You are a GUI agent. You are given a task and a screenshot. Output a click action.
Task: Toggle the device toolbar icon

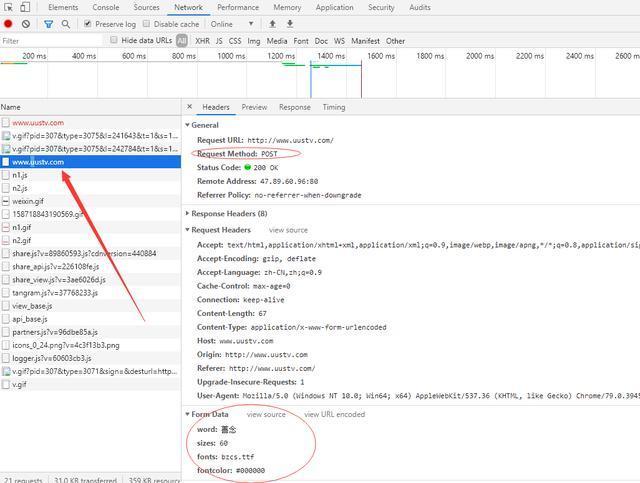click(25, 7)
